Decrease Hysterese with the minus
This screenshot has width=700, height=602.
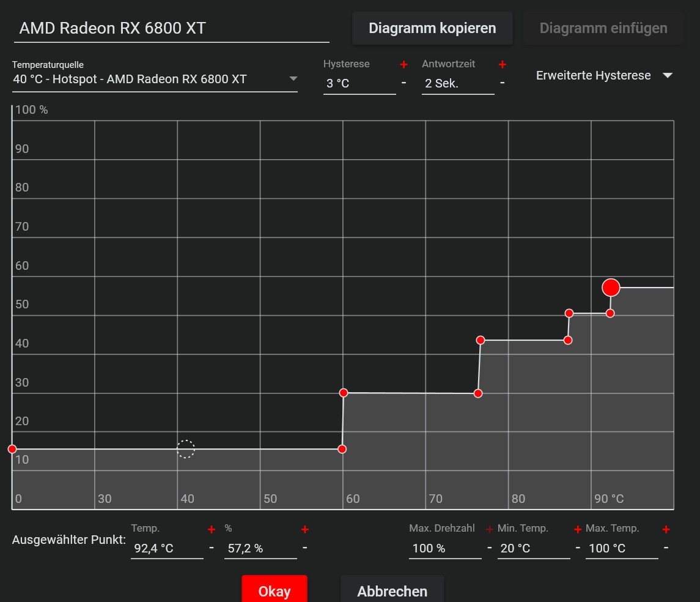point(403,83)
